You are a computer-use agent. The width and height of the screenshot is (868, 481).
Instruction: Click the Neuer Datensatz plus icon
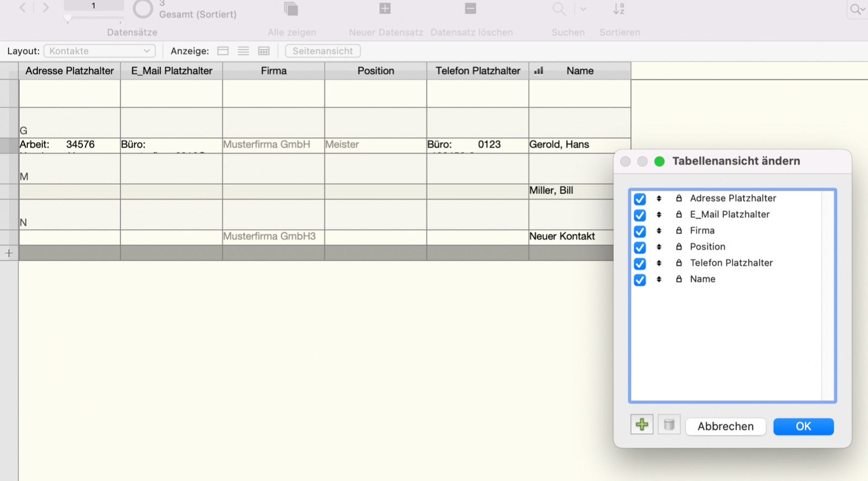coord(385,8)
